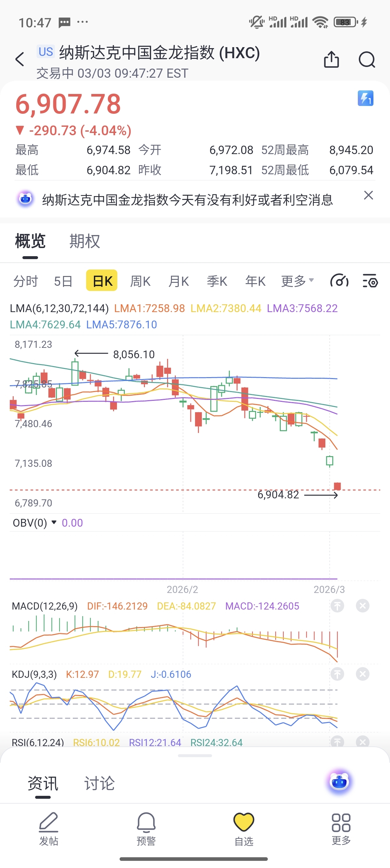Tap the 最低 value 6,904.82
The width and height of the screenshot is (390, 868).
click(x=109, y=170)
